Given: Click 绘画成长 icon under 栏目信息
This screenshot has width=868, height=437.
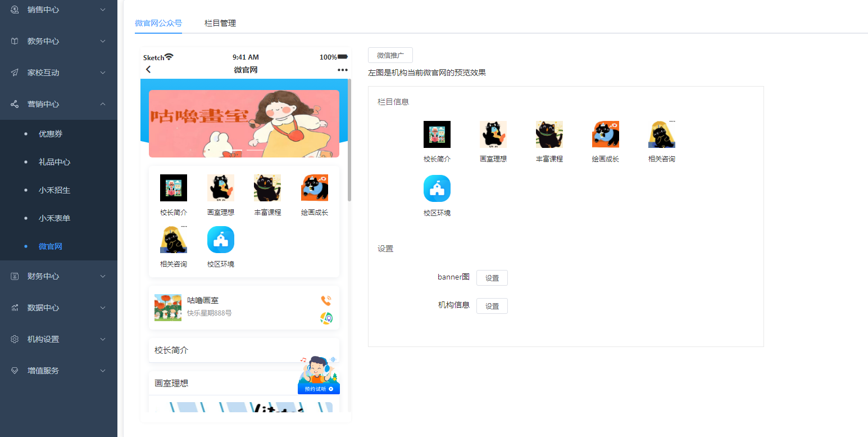Looking at the screenshot, I should [606, 134].
